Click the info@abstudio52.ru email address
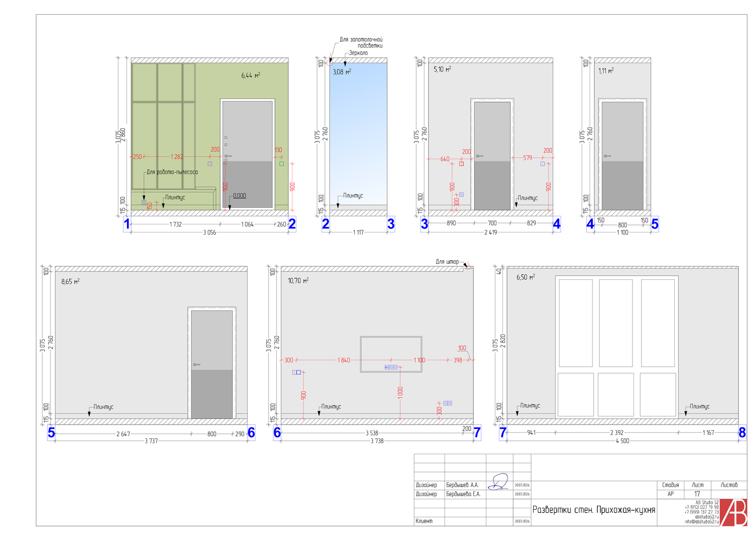 [702, 522]
